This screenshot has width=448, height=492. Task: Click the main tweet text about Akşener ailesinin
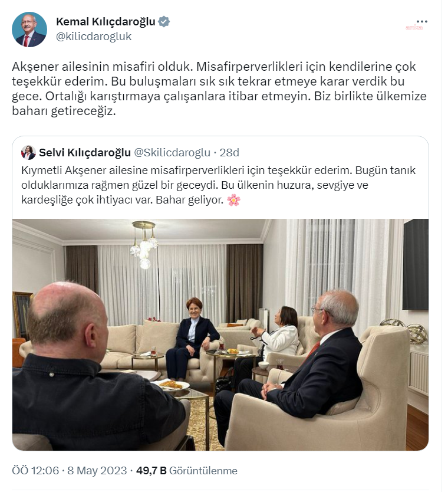(x=219, y=88)
